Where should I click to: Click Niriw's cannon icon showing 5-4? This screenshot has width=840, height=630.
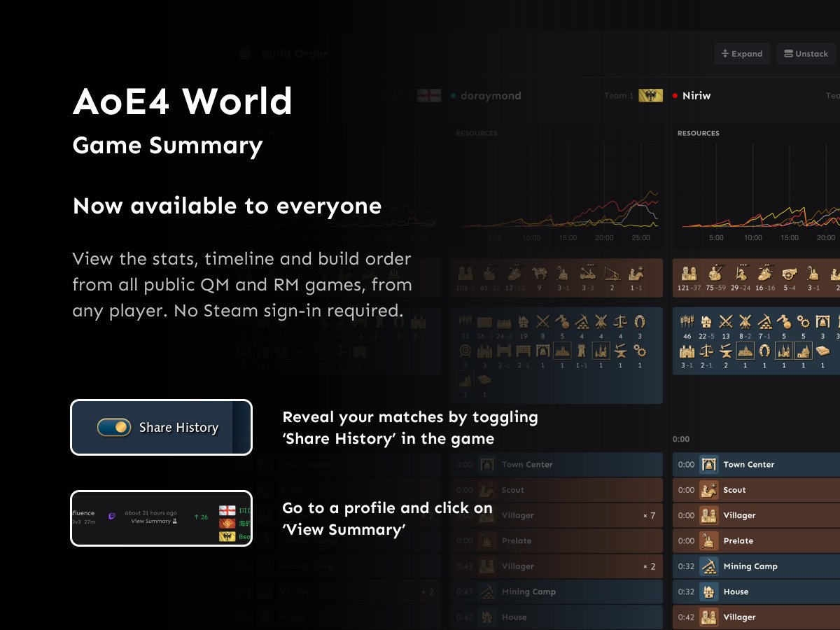[x=790, y=273]
